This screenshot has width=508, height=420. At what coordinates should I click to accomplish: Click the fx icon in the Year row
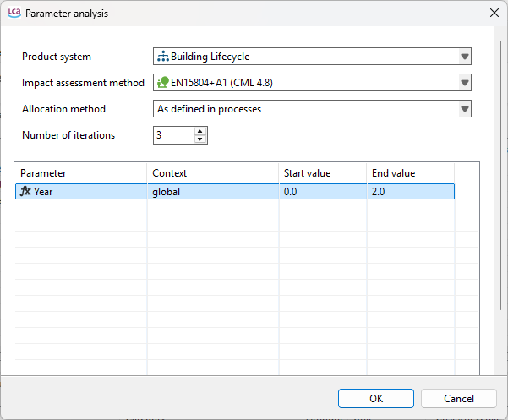(25, 191)
